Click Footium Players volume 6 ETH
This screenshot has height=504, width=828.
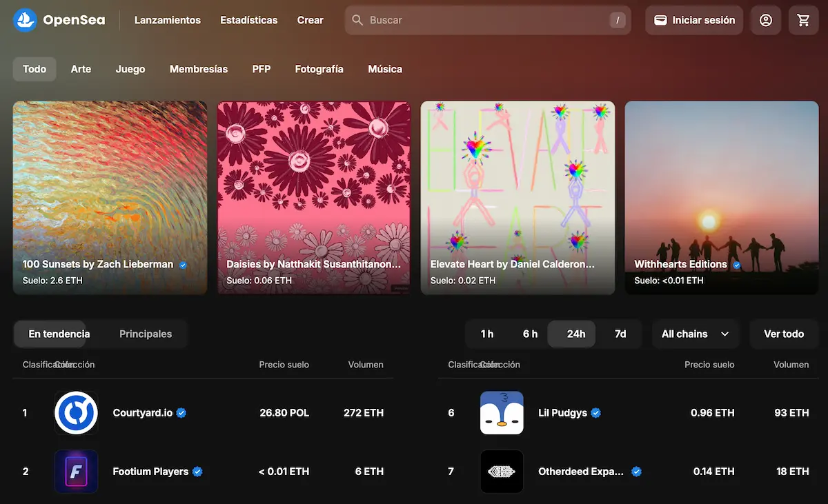pyautogui.click(x=369, y=472)
